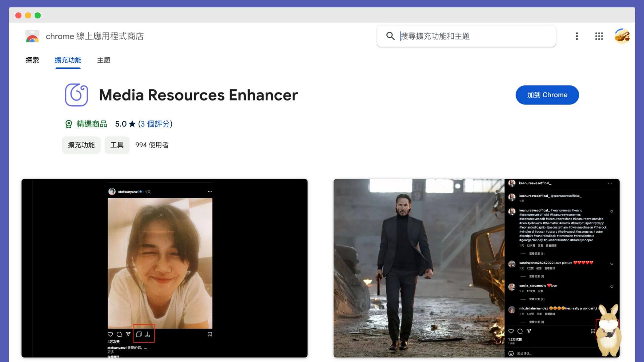Click the featured badge icon
644x362 pixels.
tap(69, 124)
